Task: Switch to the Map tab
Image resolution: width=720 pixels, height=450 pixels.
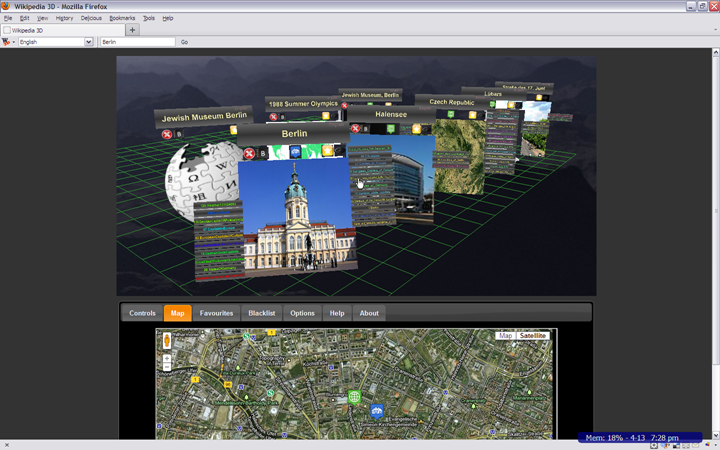Action: click(x=178, y=313)
